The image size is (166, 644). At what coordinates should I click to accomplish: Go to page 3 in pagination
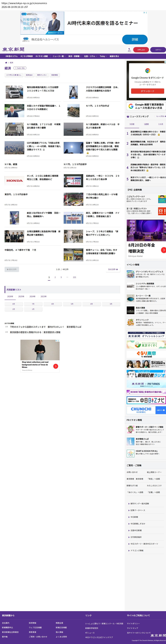click(61, 277)
